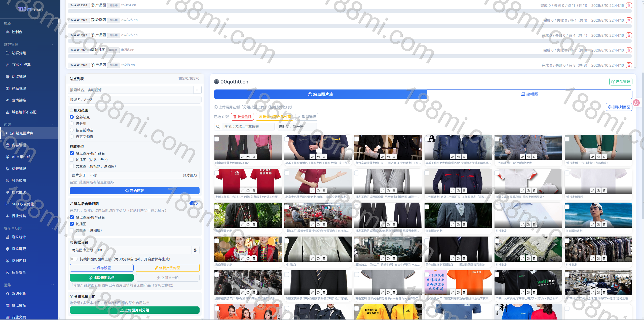Image resolution: width=644 pixels, height=320 pixels.
Task: Focus the 搜索域名，实时过滤 search field
Action: click(x=131, y=90)
